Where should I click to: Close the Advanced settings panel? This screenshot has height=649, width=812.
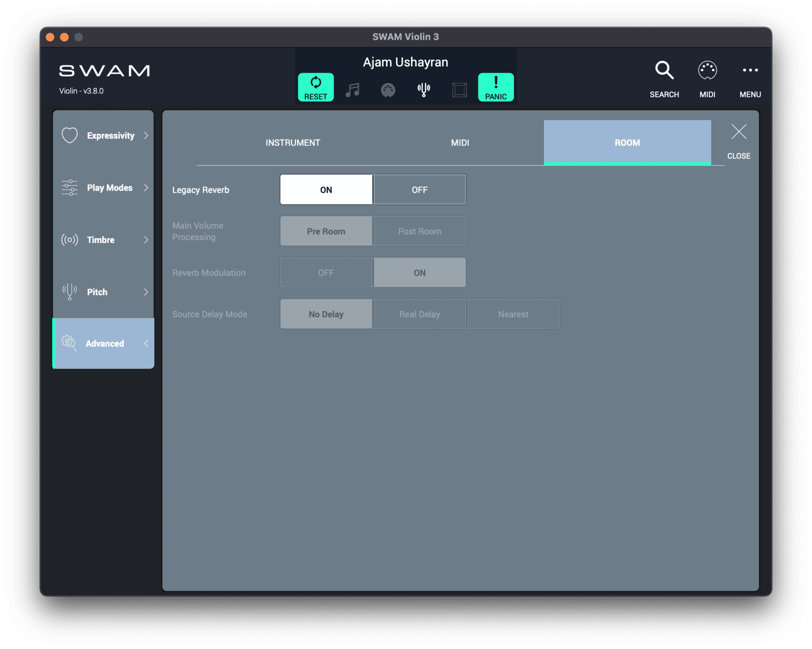pyautogui.click(x=738, y=132)
